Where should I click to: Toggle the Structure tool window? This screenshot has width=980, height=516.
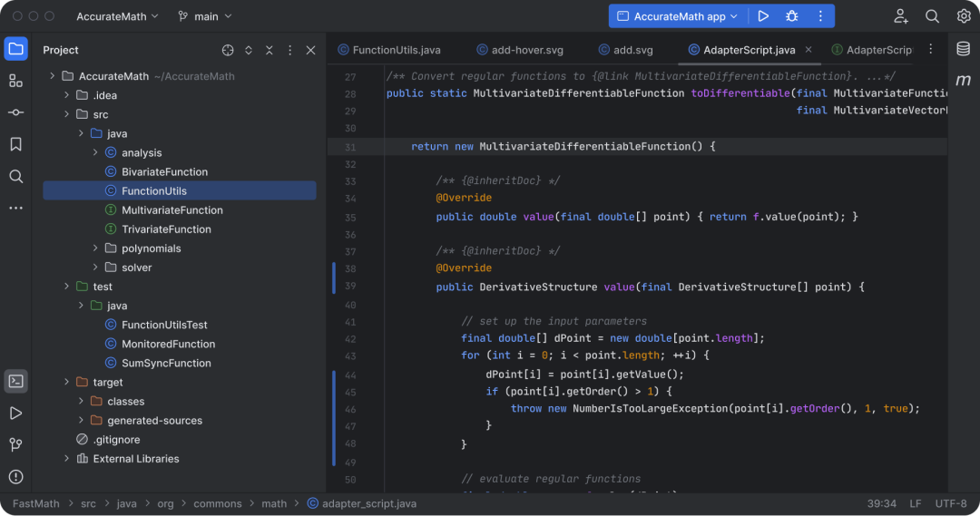pos(15,81)
